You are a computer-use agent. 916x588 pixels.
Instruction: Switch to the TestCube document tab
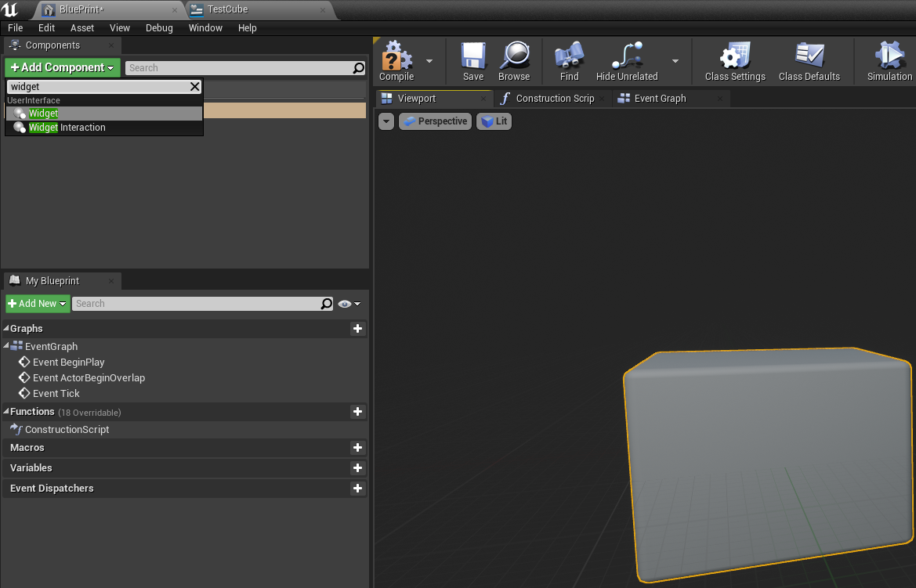click(260, 10)
